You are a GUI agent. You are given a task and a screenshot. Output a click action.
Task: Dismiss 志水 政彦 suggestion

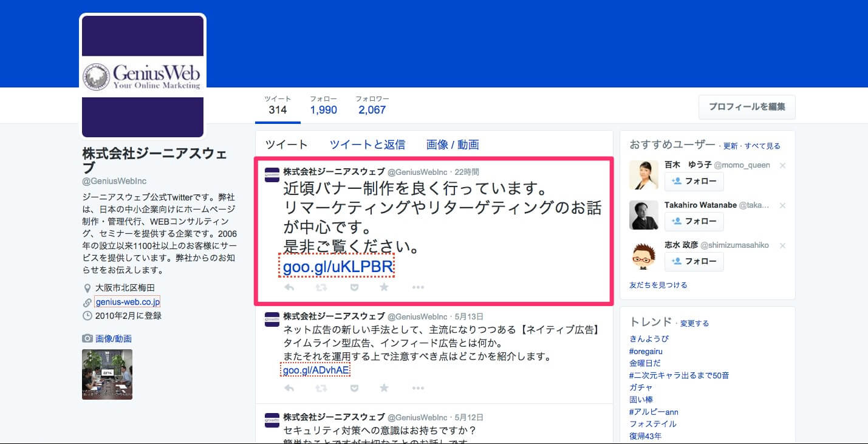(782, 245)
